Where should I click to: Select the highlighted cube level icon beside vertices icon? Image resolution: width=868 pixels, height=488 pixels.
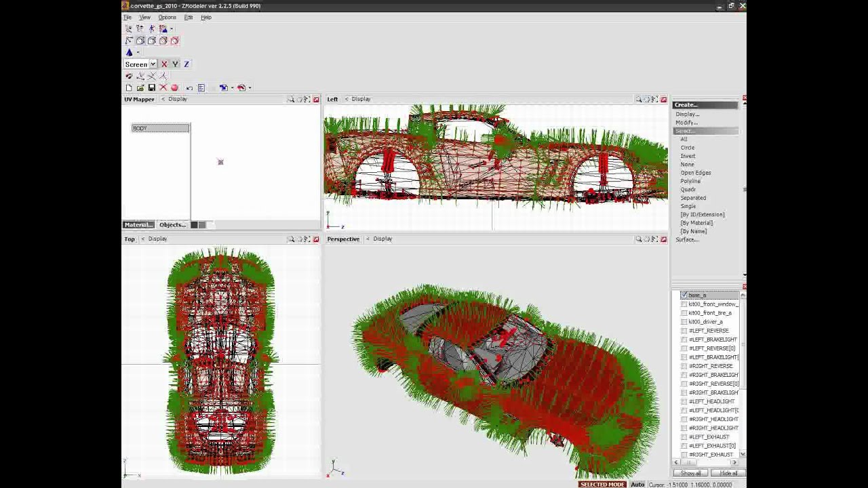point(140,41)
